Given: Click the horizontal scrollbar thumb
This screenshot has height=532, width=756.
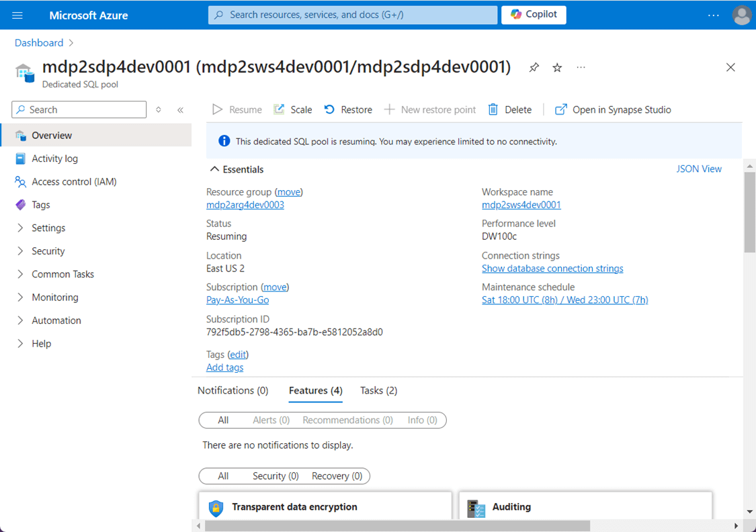Looking at the screenshot, I should 397,526.
